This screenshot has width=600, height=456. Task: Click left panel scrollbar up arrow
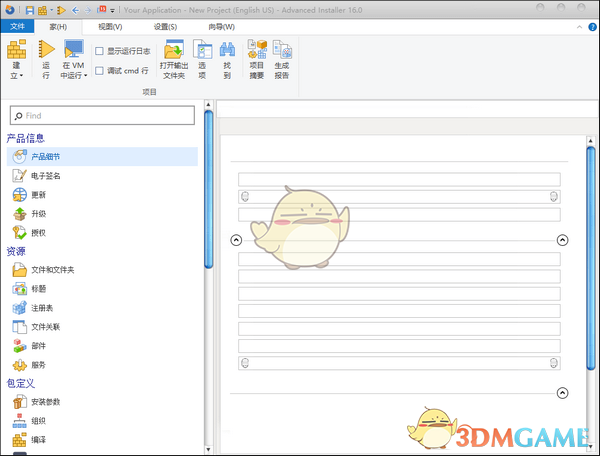(x=209, y=104)
